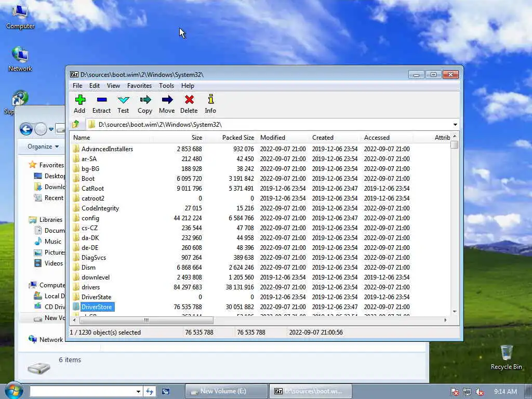Open the Organize dropdown in Explorer
Viewport: 532px width, 399px height.
(43, 147)
